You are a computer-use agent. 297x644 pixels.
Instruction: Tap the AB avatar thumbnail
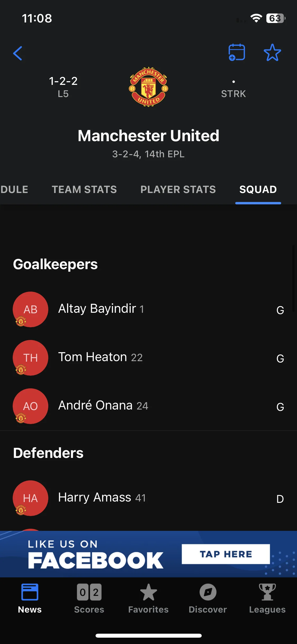coord(30,309)
